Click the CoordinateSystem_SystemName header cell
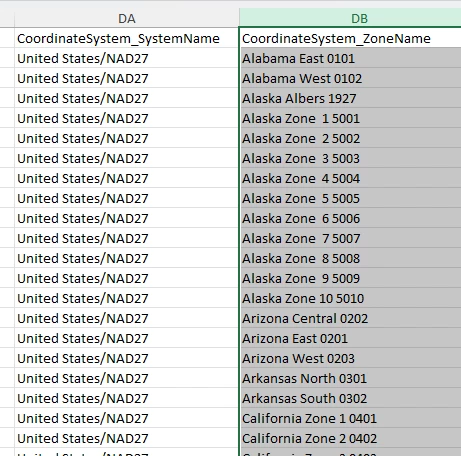The height and width of the screenshot is (456, 461). [x=127, y=38]
